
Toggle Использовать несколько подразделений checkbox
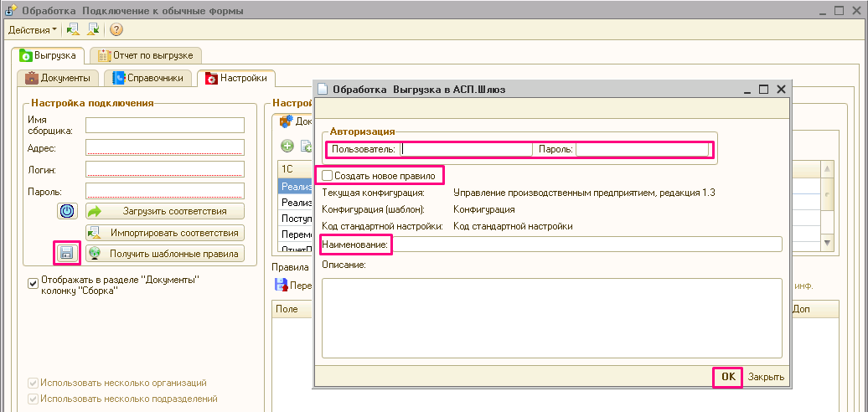click(33, 398)
